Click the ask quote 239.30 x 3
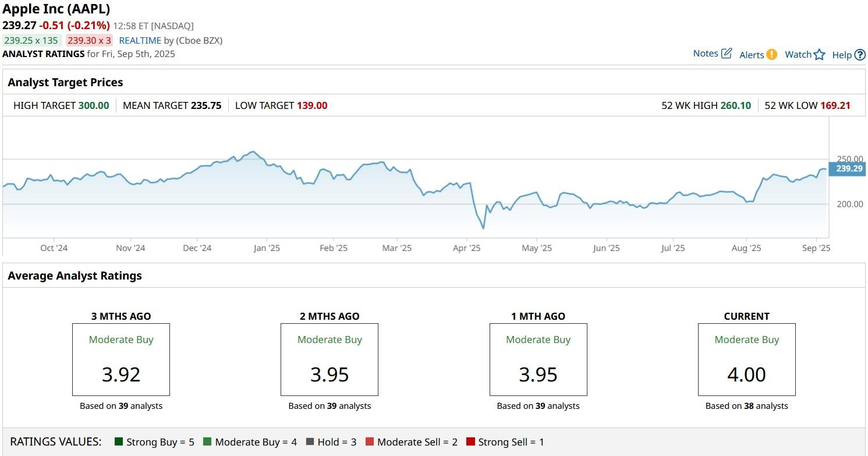Image resolution: width=868 pixels, height=456 pixels. pos(89,41)
